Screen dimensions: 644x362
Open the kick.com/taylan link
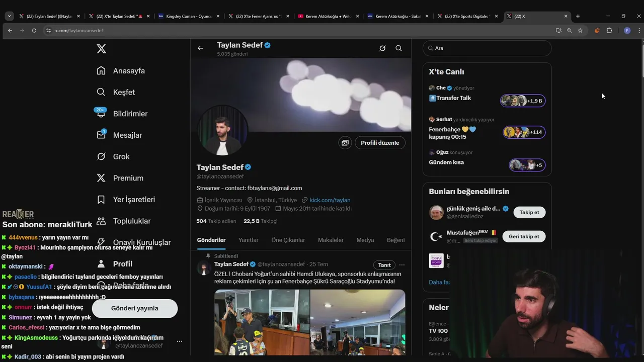pyautogui.click(x=330, y=200)
